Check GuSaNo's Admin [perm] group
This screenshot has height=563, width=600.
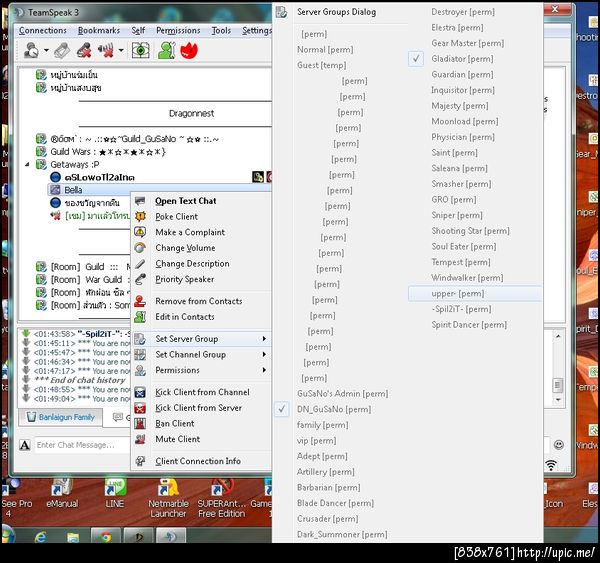342,394
